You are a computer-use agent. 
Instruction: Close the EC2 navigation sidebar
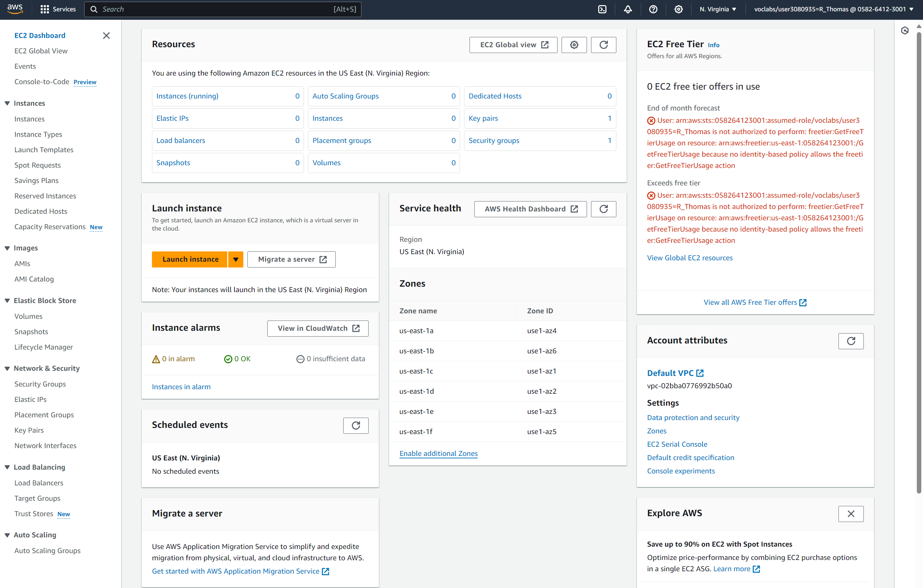(x=106, y=36)
